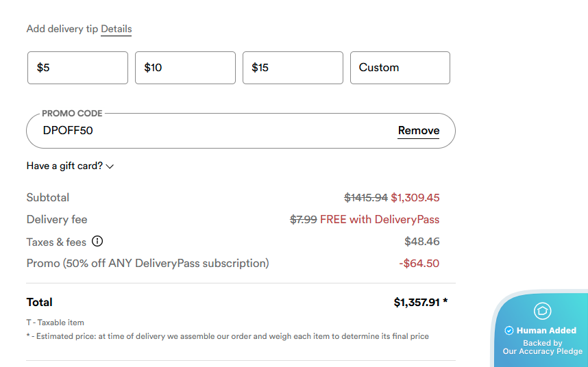Remove the DPOFF50 promo code
Viewport: 588px width, 367px height.
coord(419,130)
